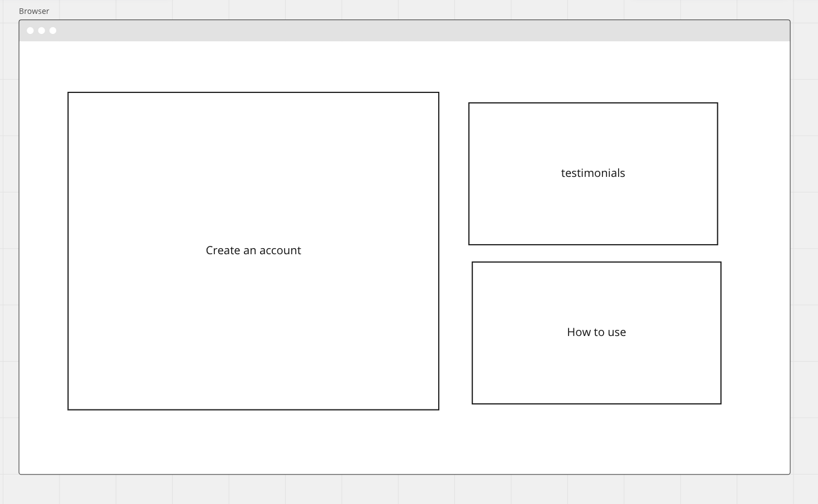This screenshot has width=818, height=504.
Task: Click the first window dot in mockup
Action: (x=31, y=31)
